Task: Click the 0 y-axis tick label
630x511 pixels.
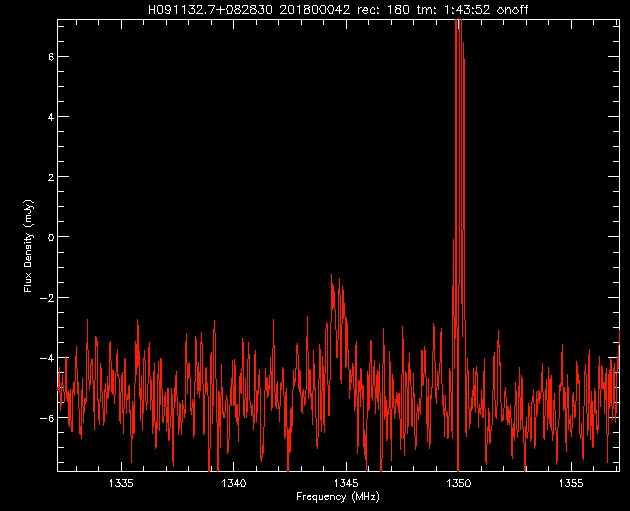Action: [x=49, y=237]
